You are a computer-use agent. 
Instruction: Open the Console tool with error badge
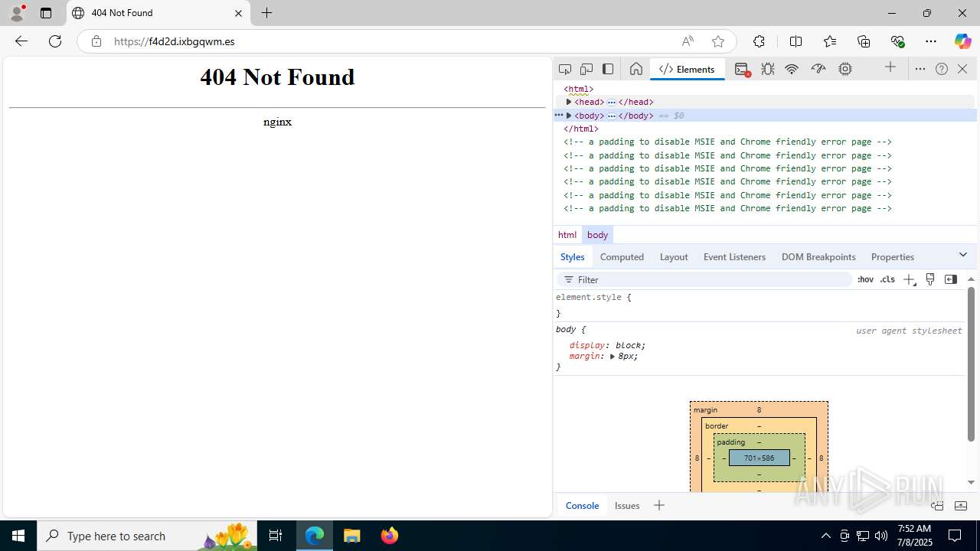[x=742, y=69]
